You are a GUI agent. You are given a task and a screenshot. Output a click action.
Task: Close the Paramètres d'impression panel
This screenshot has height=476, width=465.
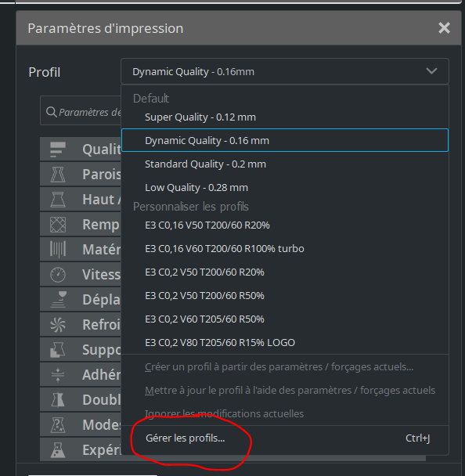pos(444,28)
